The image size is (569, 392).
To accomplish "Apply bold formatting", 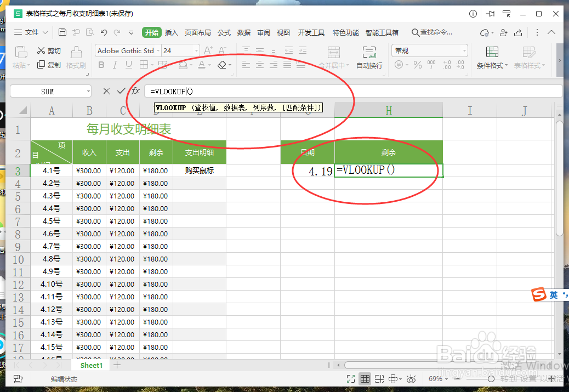I will coord(101,65).
